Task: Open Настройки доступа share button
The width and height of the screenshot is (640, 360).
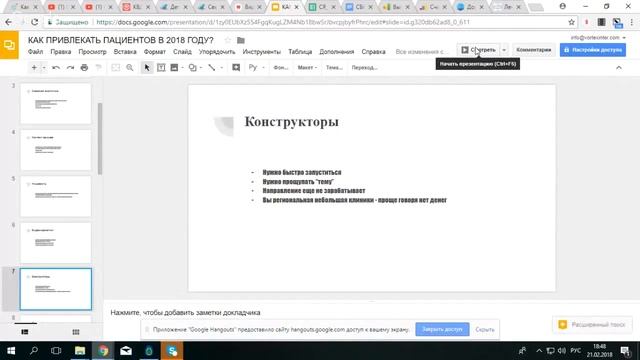Action: 593,50
